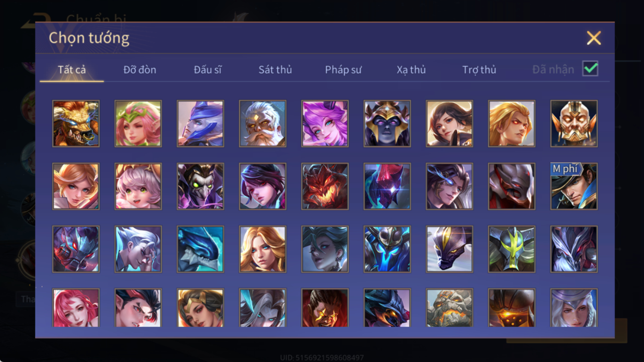The width and height of the screenshot is (644, 362).
Task: Choose the silver-haired man covering face
Action: coord(138,249)
